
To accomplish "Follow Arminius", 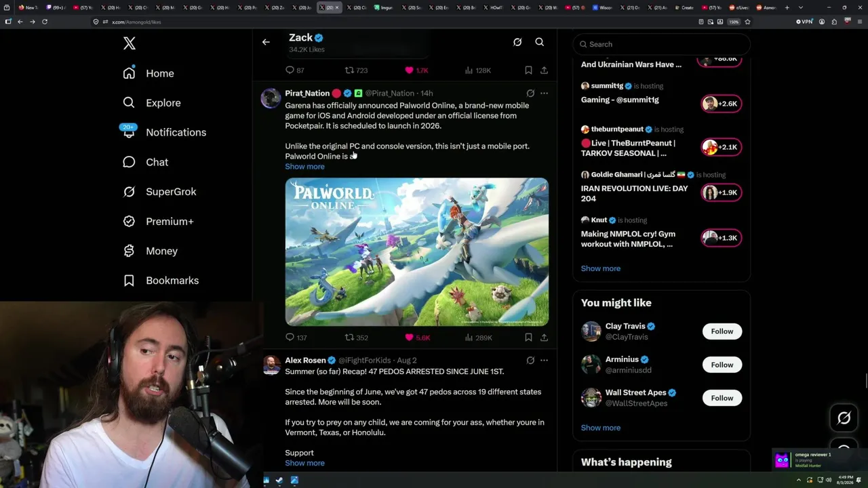I will (x=722, y=365).
